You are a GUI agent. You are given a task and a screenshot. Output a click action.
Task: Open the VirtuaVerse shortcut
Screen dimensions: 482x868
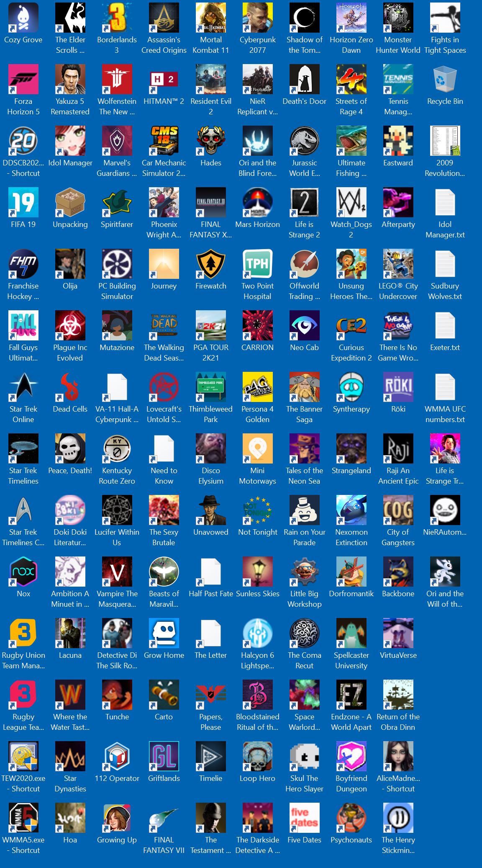[x=398, y=633]
